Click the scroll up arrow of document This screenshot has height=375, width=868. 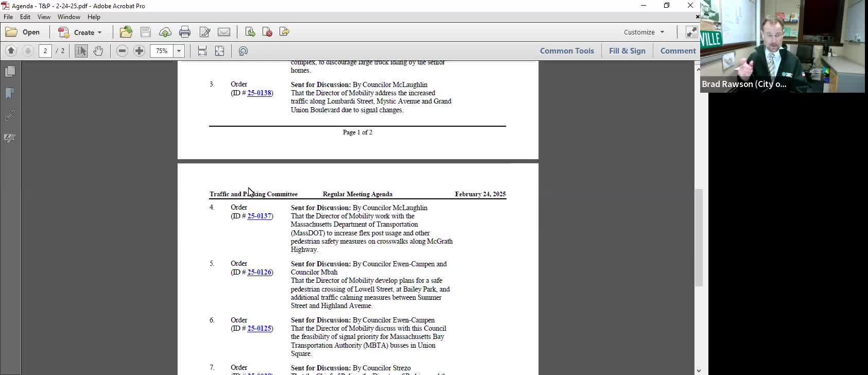[x=699, y=69]
